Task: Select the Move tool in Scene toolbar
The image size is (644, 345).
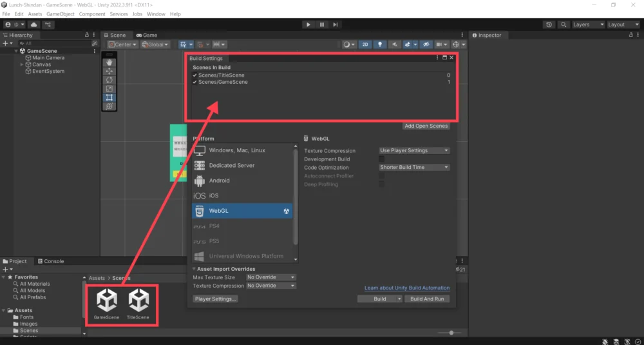Action: click(109, 71)
